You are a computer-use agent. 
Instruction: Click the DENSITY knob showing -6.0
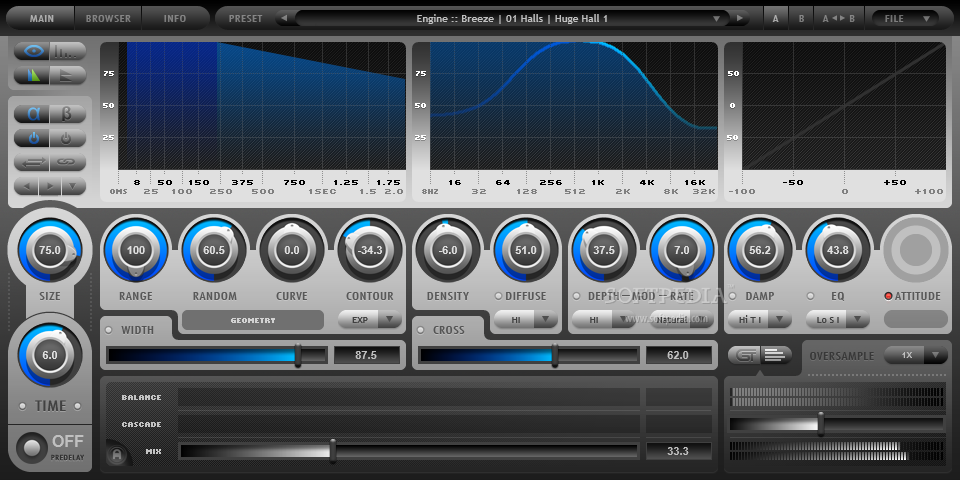(x=448, y=250)
